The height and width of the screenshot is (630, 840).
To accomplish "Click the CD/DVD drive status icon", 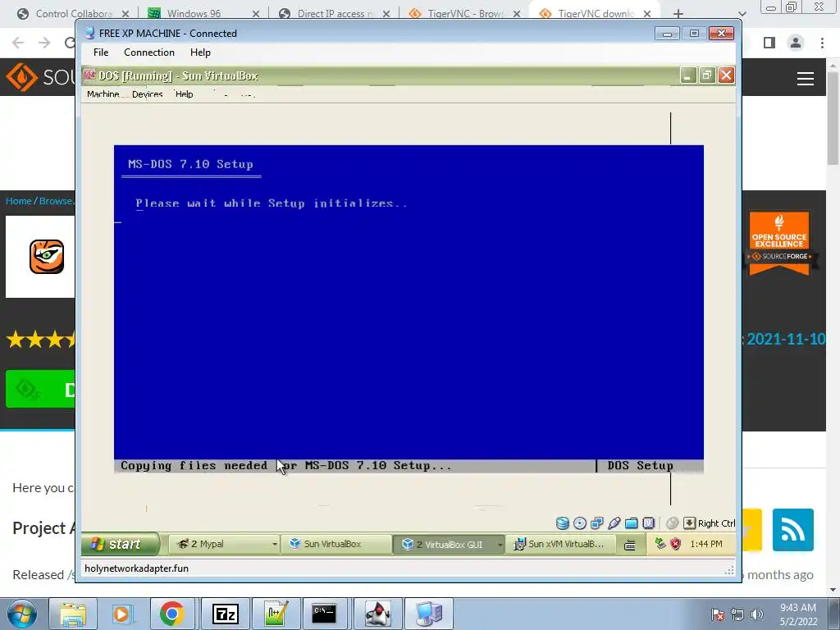I will [x=580, y=523].
